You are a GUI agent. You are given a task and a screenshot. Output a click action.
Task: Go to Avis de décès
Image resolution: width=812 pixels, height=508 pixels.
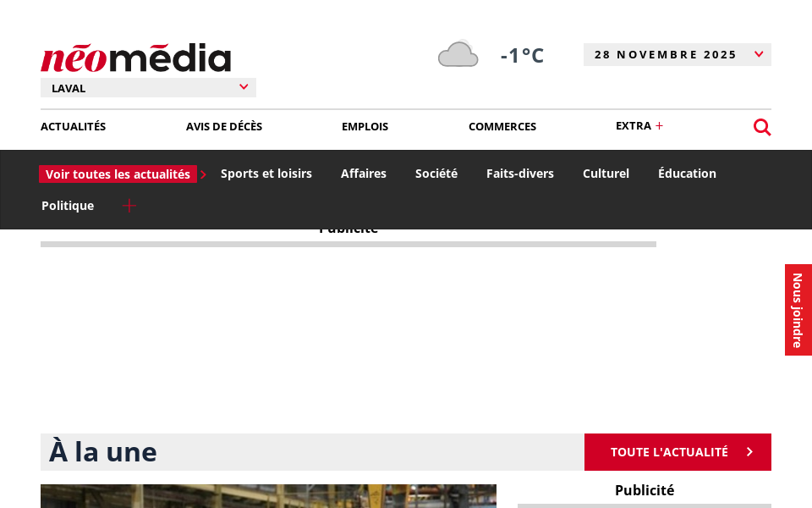[x=224, y=126]
